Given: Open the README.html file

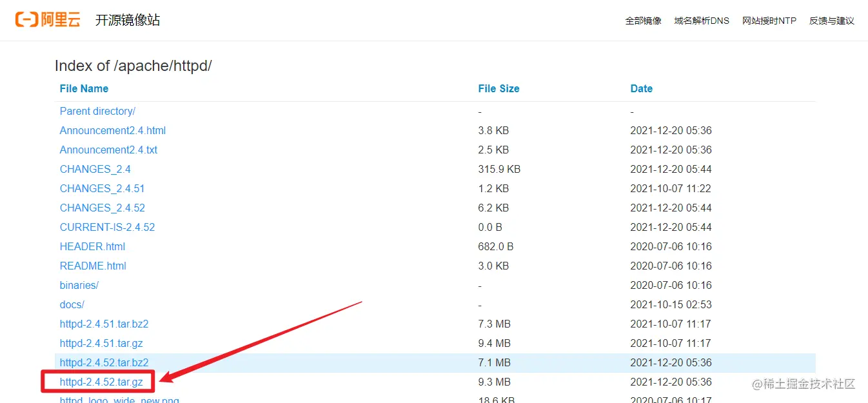Looking at the screenshot, I should point(93,266).
